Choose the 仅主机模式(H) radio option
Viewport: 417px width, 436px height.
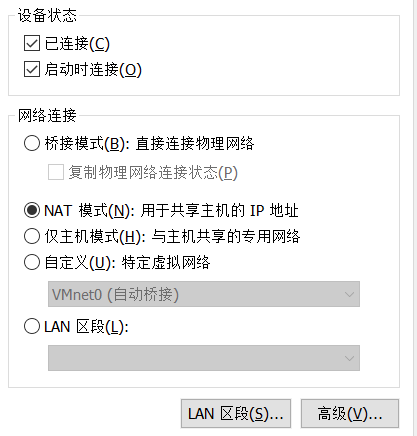coord(32,236)
